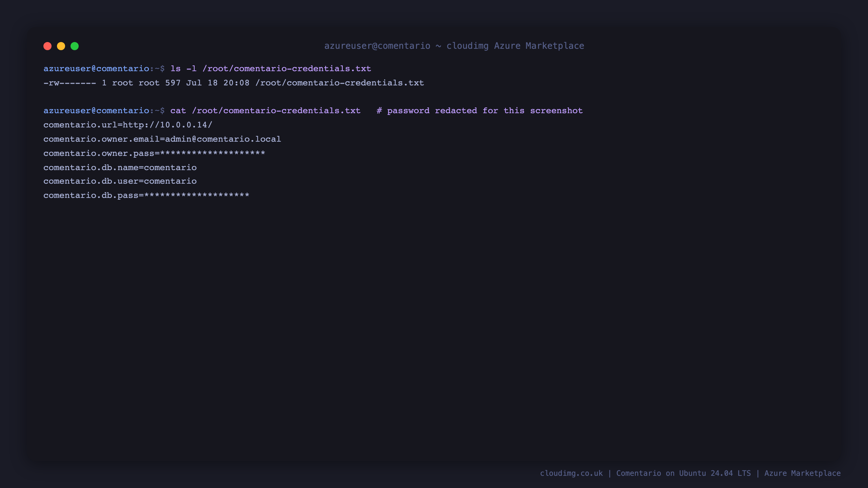Image resolution: width=868 pixels, height=488 pixels.
Task: Click the window title azureuser@comentario
Action: 454,46
